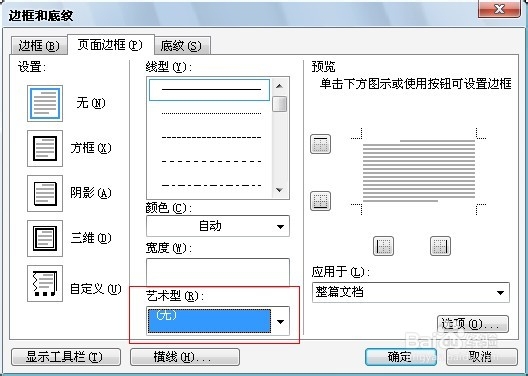Image resolution: width=528 pixels, height=376 pixels.
Task: Expand the 艺术型(R) dropdown arrow
Action: pos(280,321)
